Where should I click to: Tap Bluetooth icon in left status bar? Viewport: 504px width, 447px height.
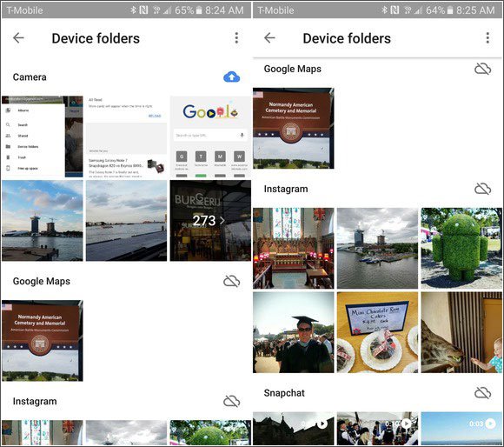click(x=133, y=10)
